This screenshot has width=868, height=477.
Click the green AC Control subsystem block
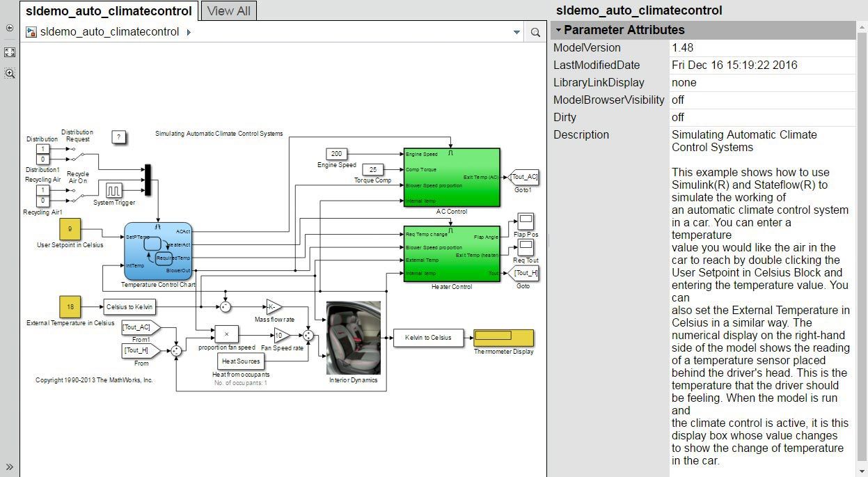452,178
